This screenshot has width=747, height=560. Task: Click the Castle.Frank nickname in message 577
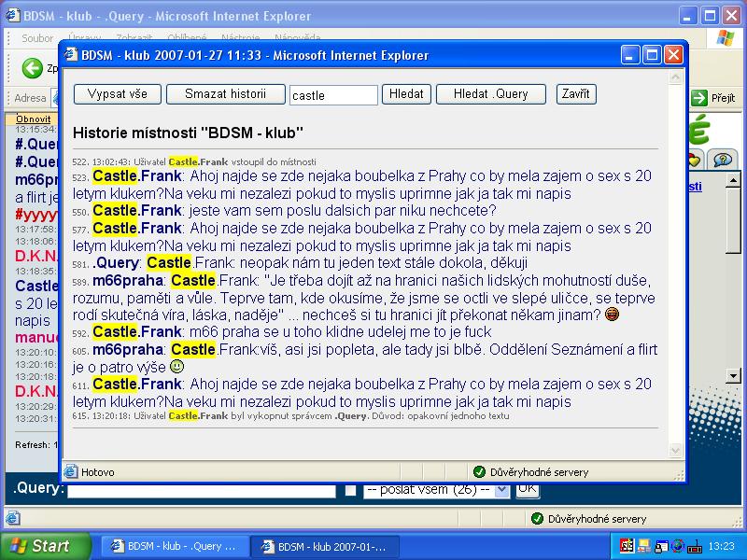click(137, 228)
